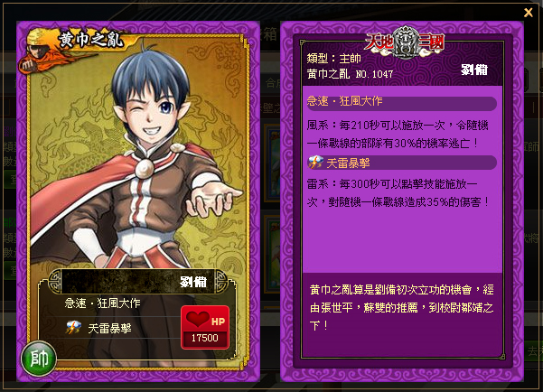Click the 天雷暴擊 skill name on left card

(x=110, y=328)
